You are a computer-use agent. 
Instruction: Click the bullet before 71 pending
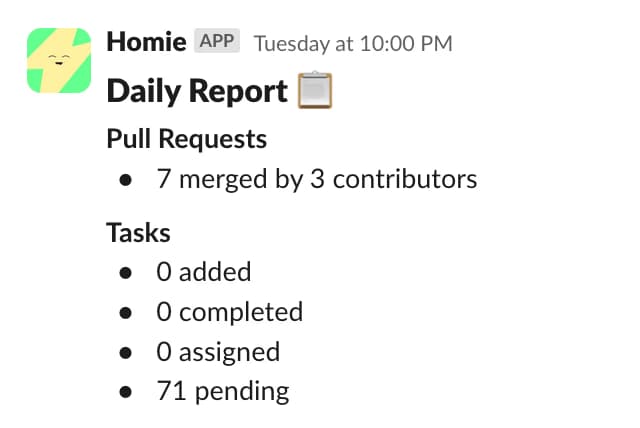pos(125,392)
